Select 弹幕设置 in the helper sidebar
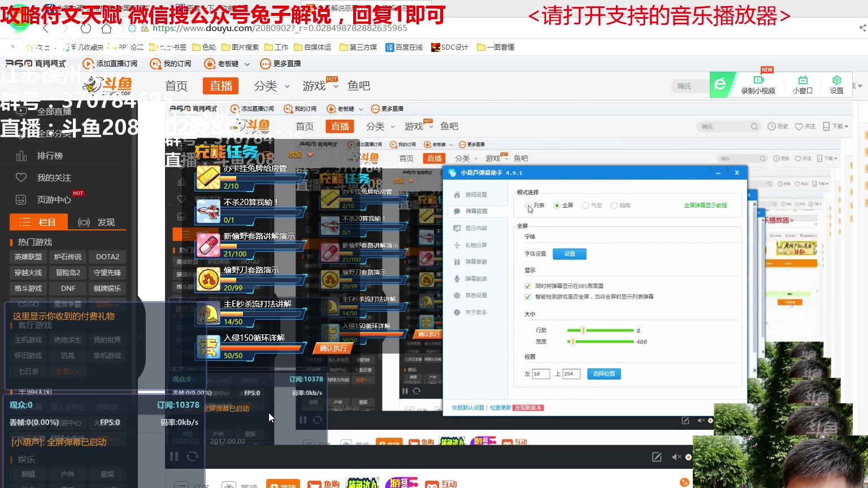 click(x=470, y=211)
